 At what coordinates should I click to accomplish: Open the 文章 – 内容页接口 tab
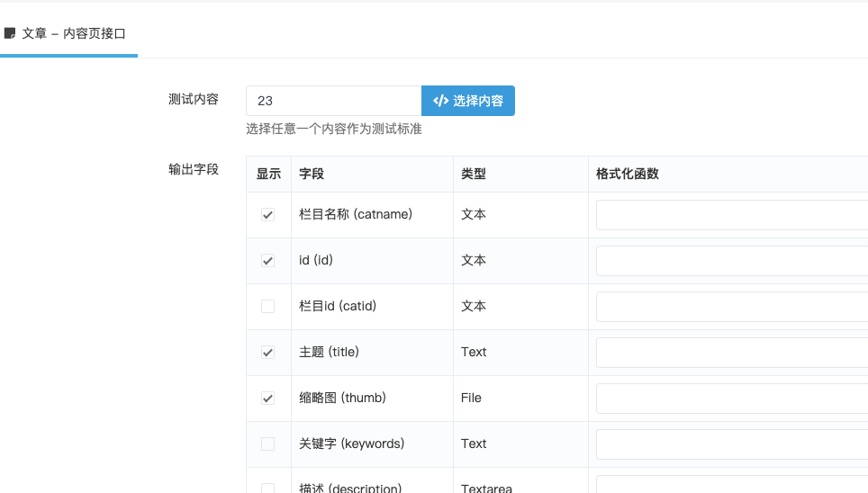[68, 34]
